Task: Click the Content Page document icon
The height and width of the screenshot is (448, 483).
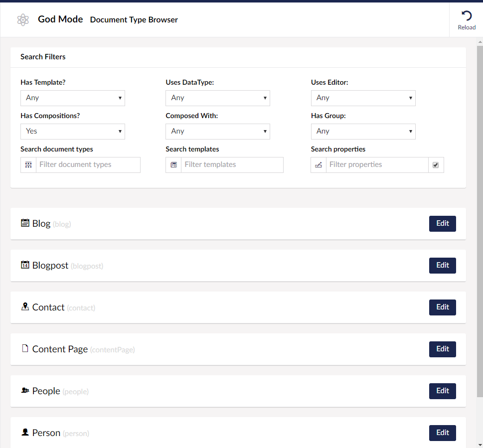Action: (x=25, y=349)
